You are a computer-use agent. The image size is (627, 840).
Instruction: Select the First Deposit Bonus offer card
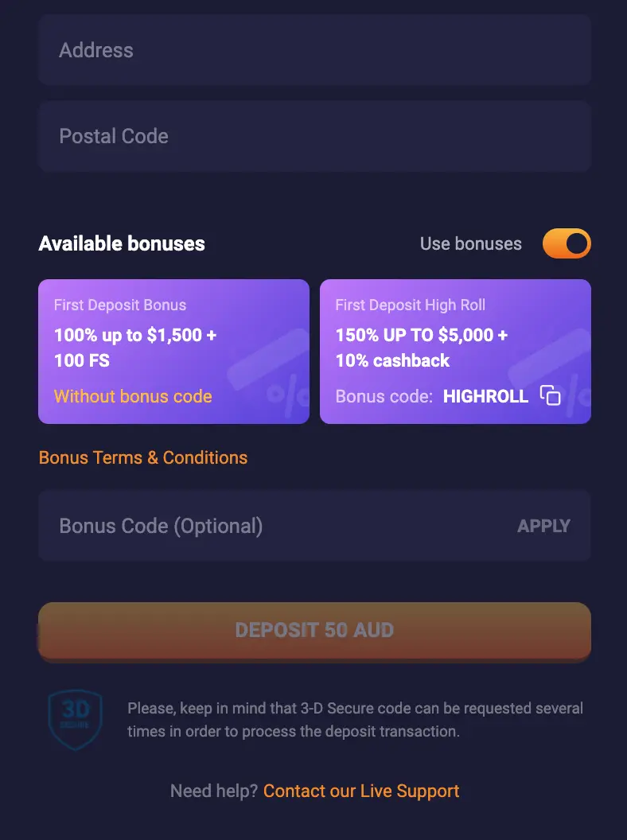[x=173, y=352]
